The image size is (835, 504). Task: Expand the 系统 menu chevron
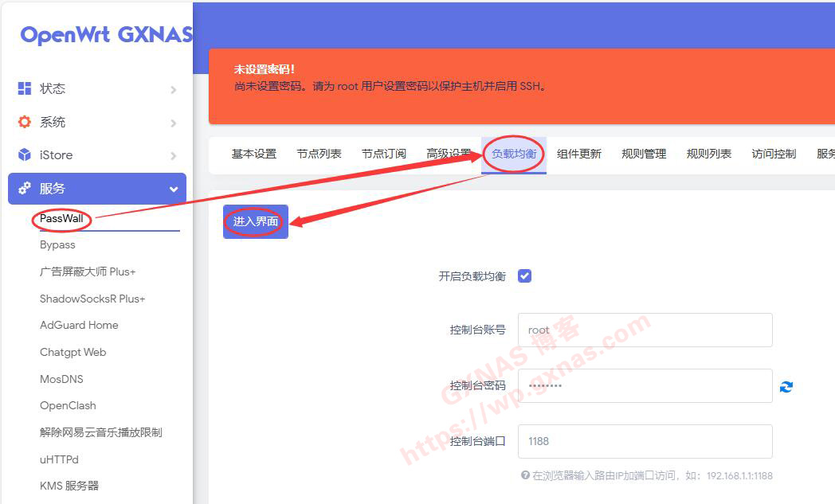click(x=173, y=123)
